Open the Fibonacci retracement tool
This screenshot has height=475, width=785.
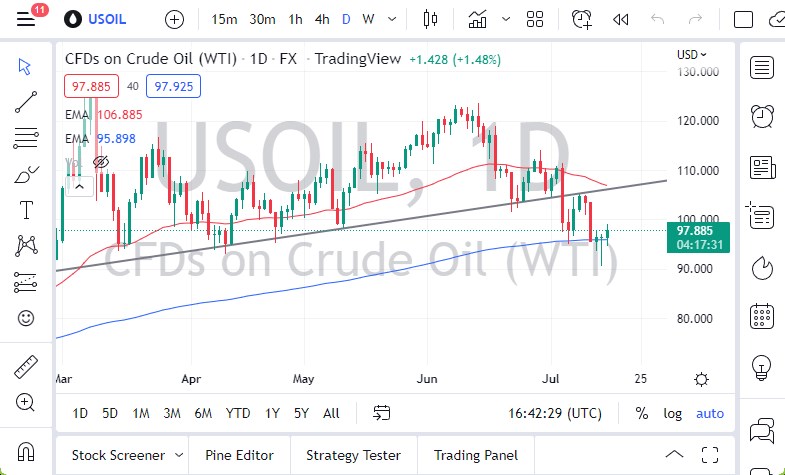click(26, 137)
